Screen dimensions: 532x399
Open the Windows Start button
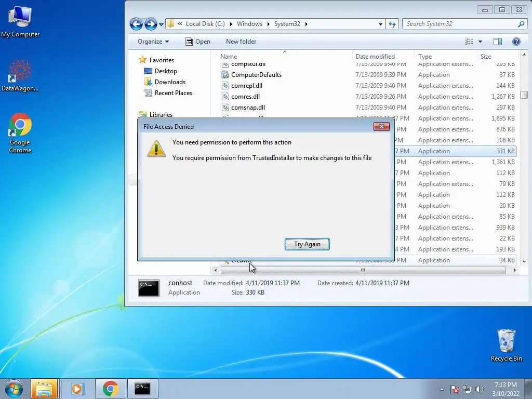[14, 389]
